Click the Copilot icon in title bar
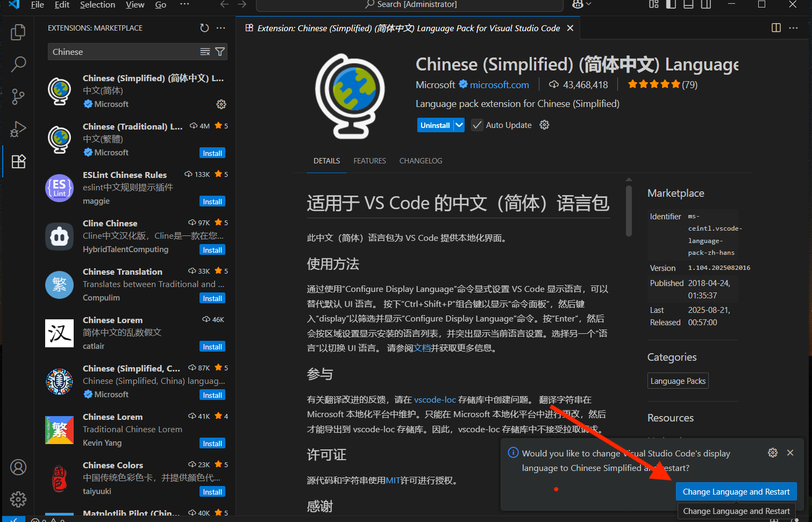Viewport: 812px width, 522px height. coord(578,4)
